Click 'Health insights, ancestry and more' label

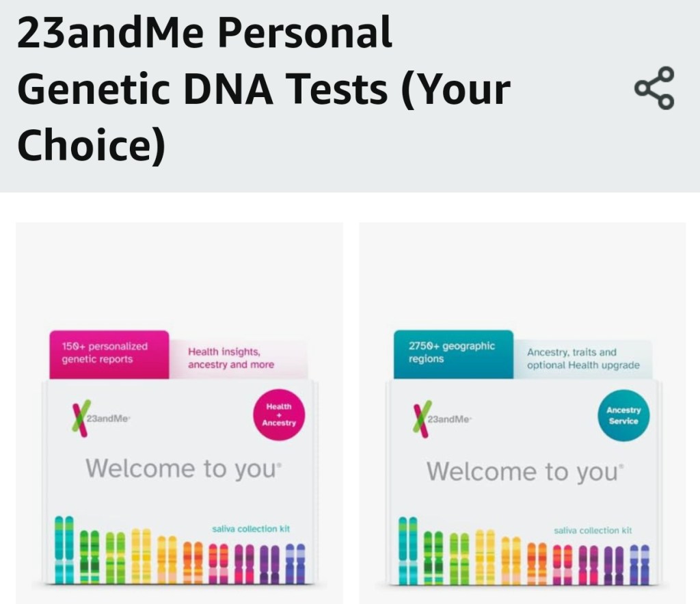[232, 358]
